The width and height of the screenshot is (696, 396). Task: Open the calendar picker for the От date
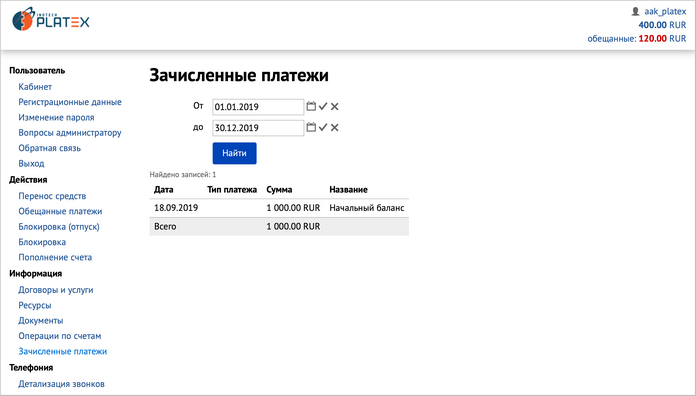click(311, 106)
